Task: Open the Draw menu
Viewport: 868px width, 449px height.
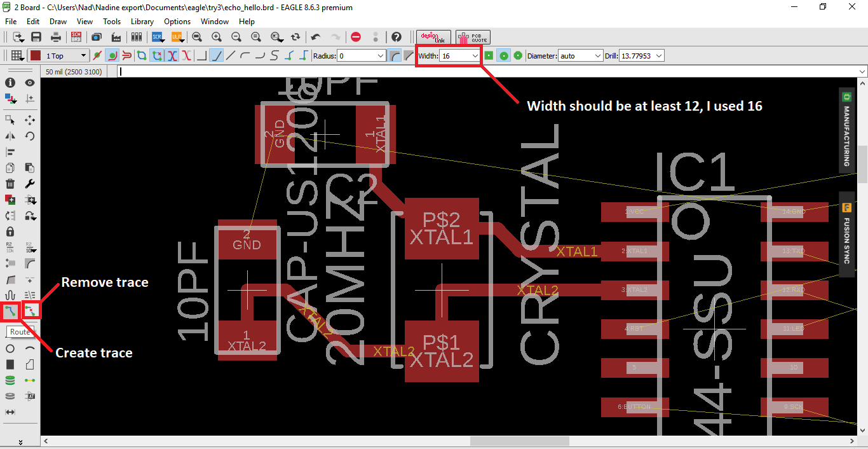Action: click(x=58, y=22)
